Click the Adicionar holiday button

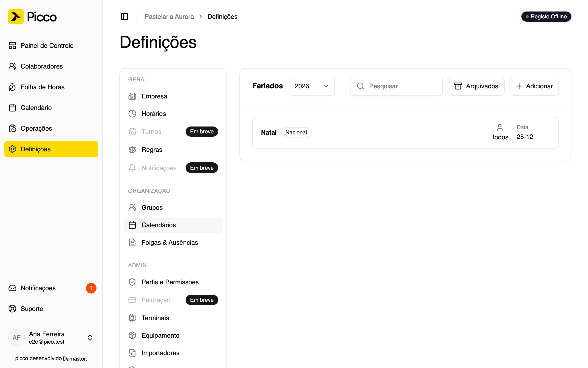click(x=534, y=86)
